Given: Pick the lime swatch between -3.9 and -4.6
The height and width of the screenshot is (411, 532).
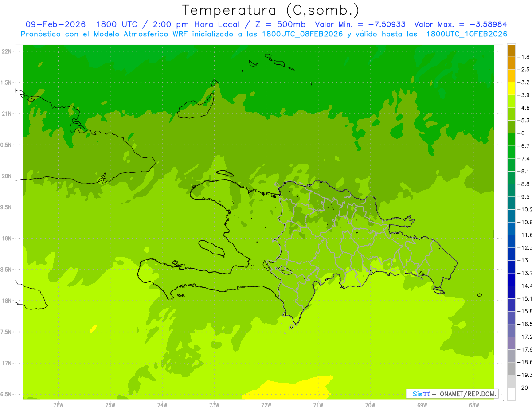Looking at the screenshot, I should [x=511, y=102].
